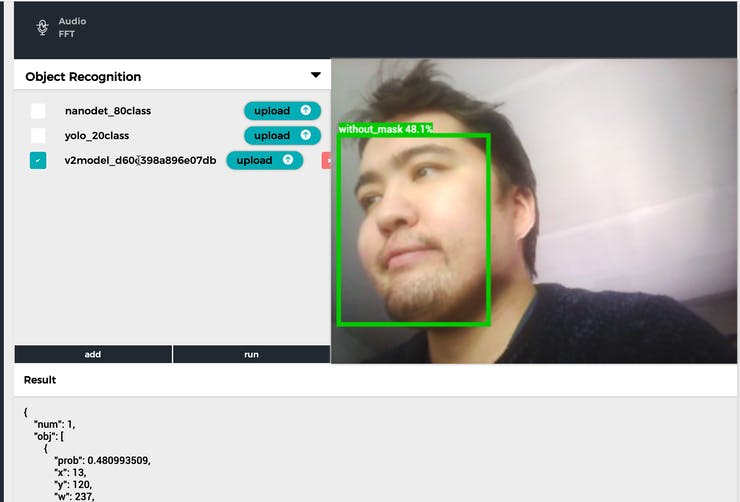Click the upload arrow icon for nanodet_80class
Image resolution: width=740 pixels, height=502 pixels.
pos(306,111)
